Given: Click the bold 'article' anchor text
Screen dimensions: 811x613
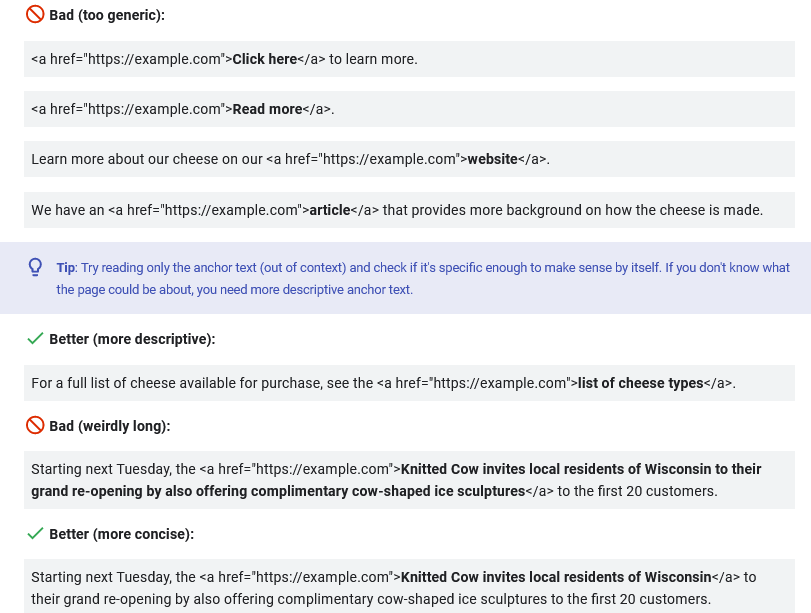Looking at the screenshot, I should [x=330, y=210].
